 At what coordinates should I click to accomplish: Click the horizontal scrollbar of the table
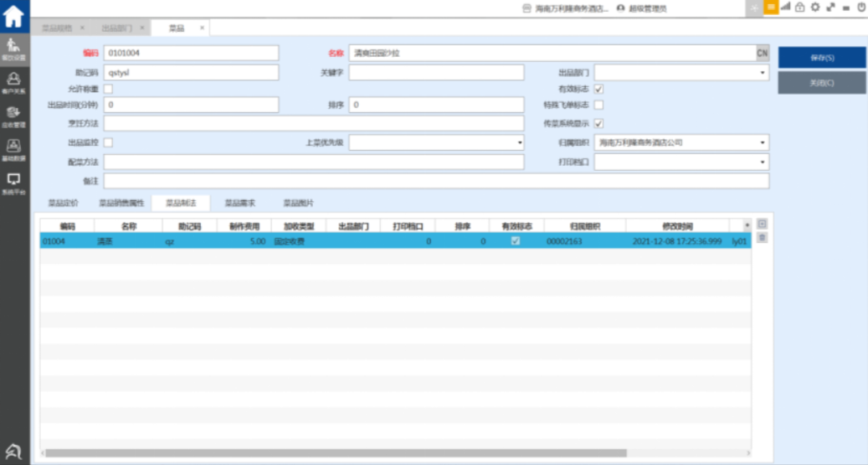[336, 452]
